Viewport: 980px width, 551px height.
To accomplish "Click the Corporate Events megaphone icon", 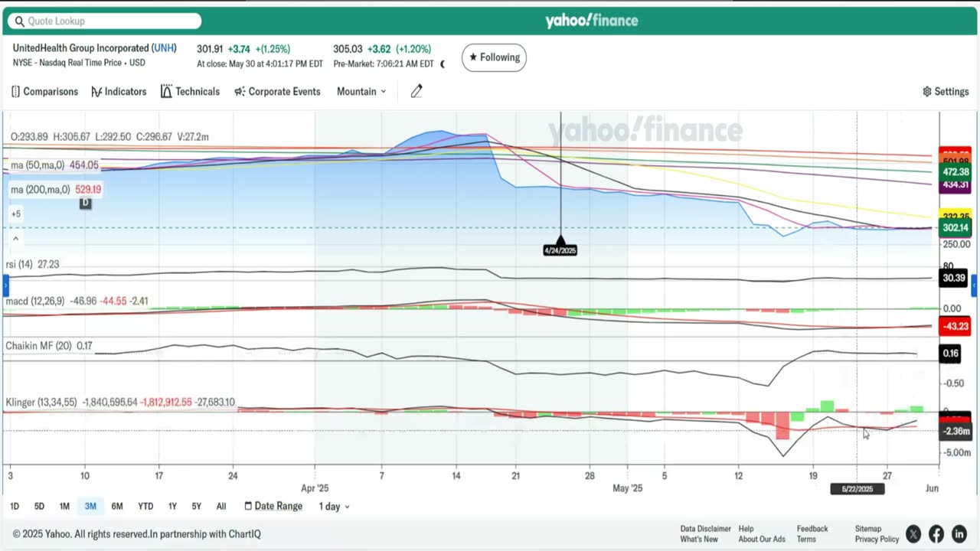I will click(x=240, y=91).
